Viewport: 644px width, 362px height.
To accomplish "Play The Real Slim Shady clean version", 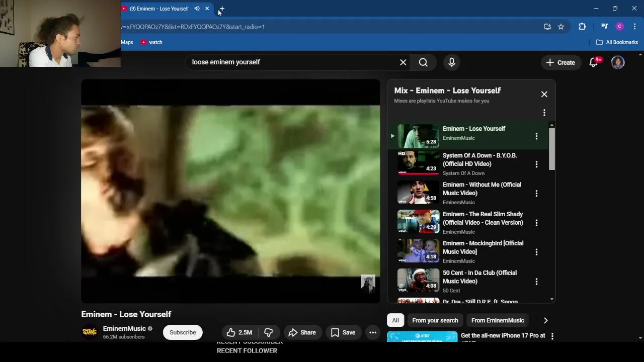I will tap(468, 223).
